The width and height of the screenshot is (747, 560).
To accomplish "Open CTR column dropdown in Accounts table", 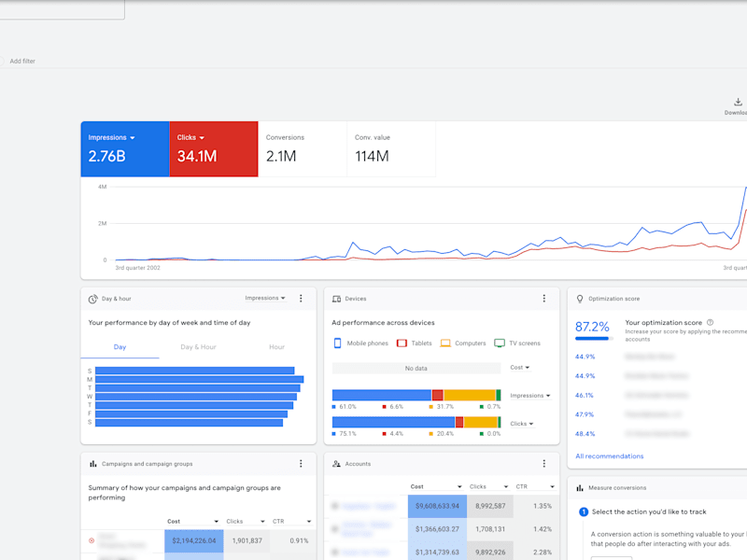I will point(535,486).
